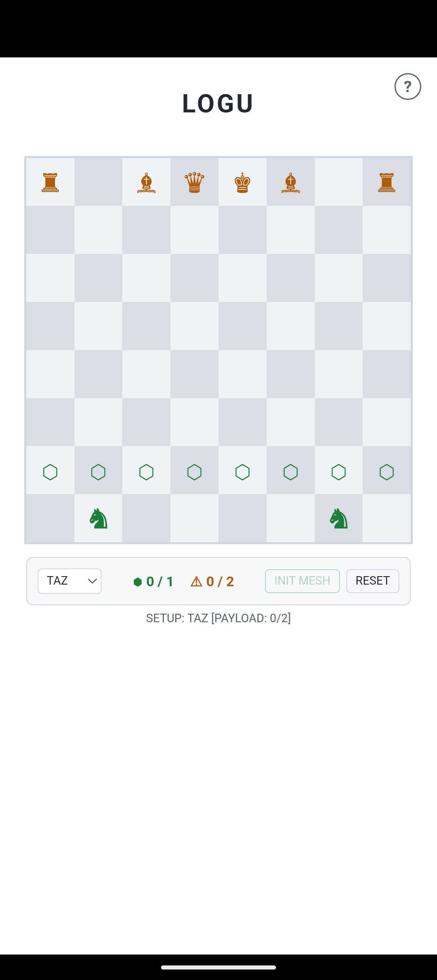The image size is (437, 980).
Task: Select the orange queen piece
Action: pos(194,182)
